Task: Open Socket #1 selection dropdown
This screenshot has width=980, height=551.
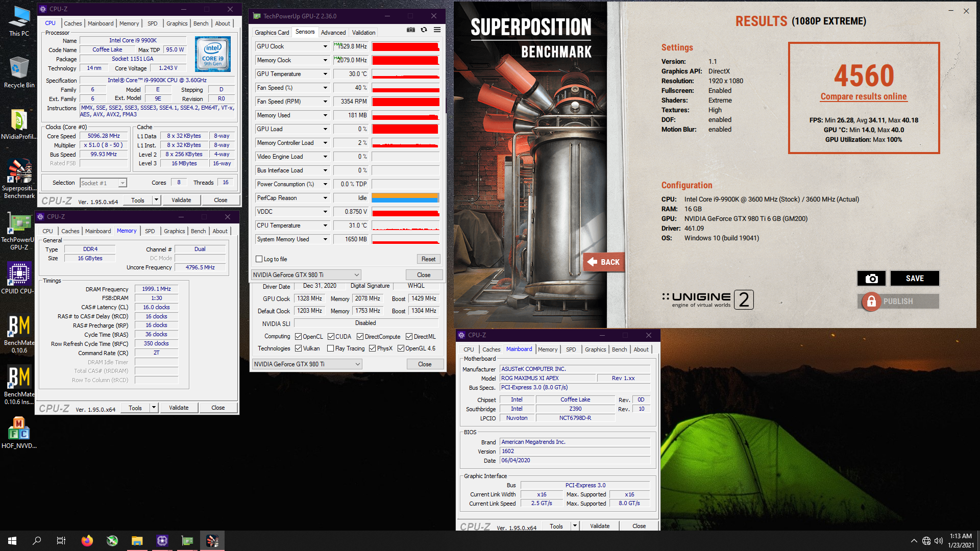Action: point(104,183)
